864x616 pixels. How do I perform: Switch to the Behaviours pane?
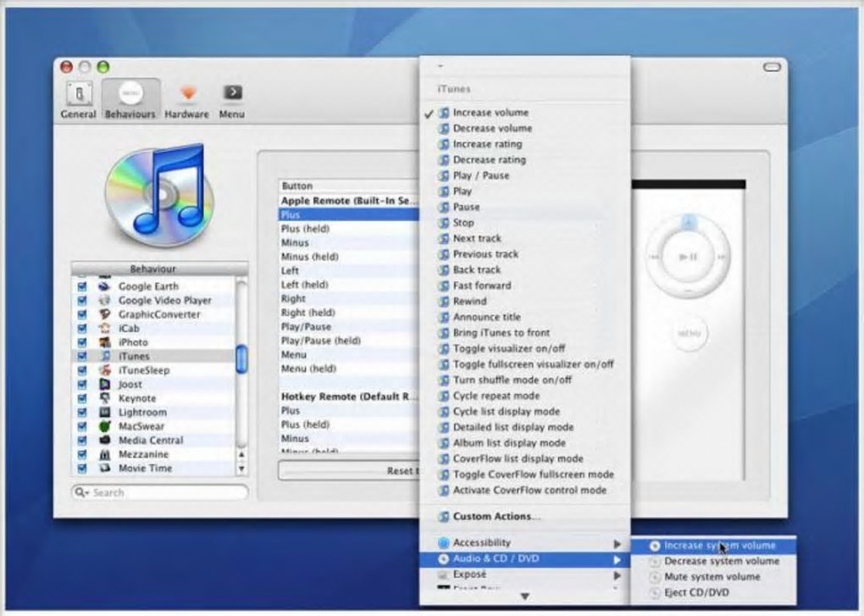(x=130, y=100)
